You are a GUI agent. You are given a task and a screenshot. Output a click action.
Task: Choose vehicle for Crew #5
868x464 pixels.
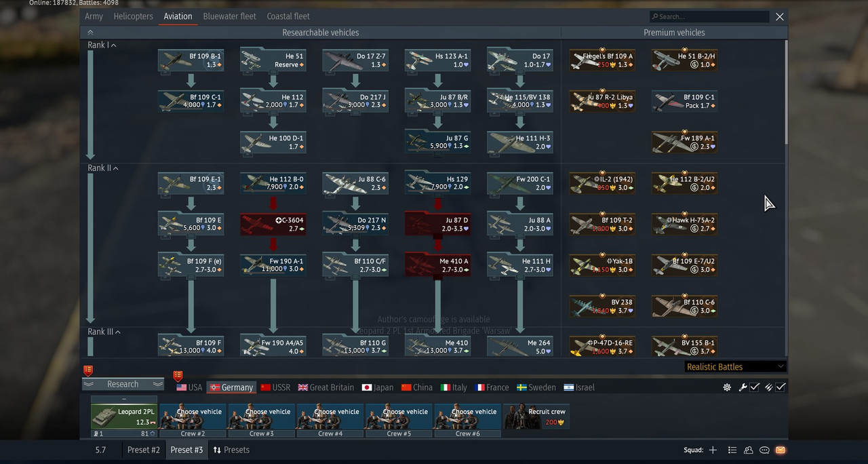pyautogui.click(x=399, y=417)
